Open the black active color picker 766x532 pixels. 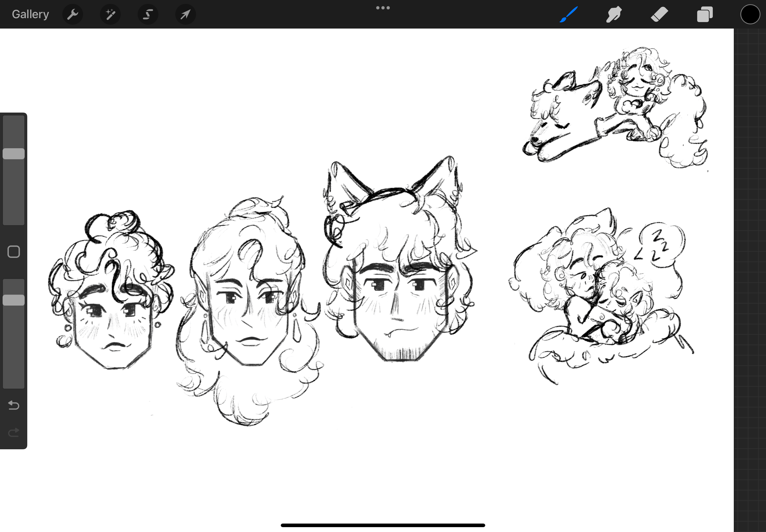(750, 14)
